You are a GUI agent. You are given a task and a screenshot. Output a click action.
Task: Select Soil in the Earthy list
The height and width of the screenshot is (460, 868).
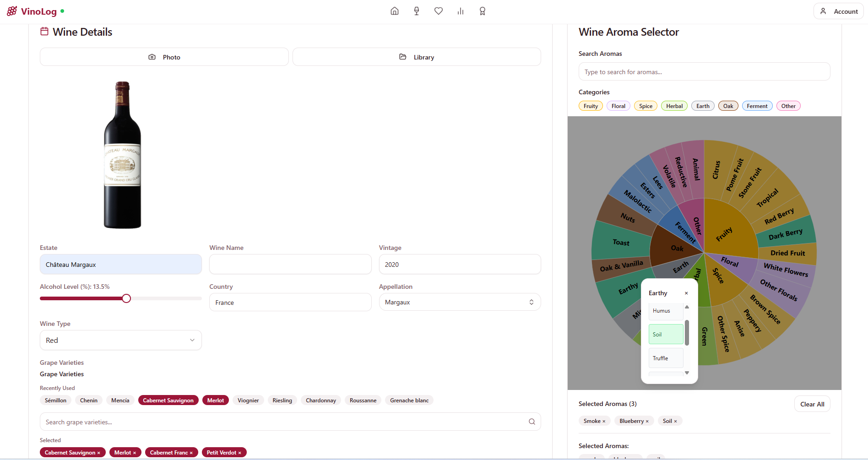pyautogui.click(x=666, y=335)
